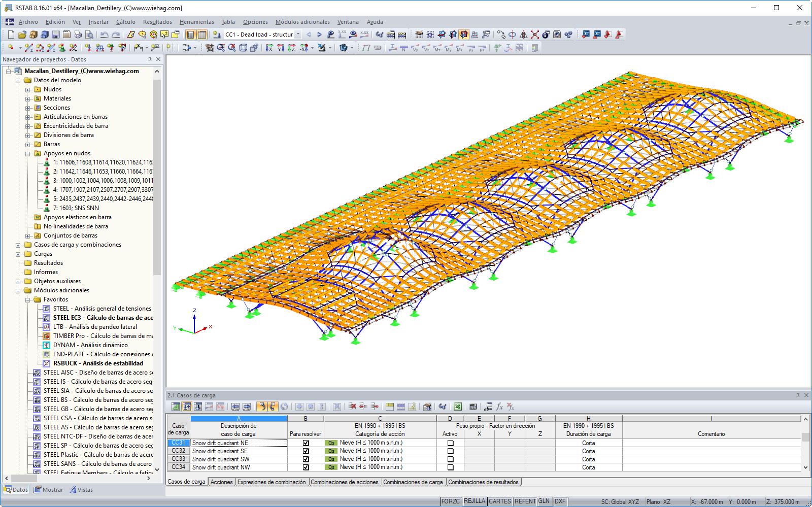The height and width of the screenshot is (507, 812).
Task: Click the Mostrar navigator tab button
Action: 49,490
